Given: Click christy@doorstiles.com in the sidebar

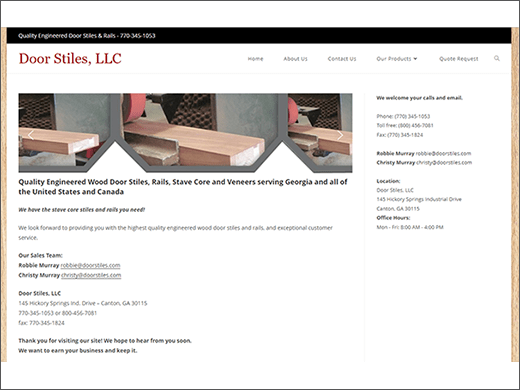Looking at the screenshot, I should [x=444, y=163].
